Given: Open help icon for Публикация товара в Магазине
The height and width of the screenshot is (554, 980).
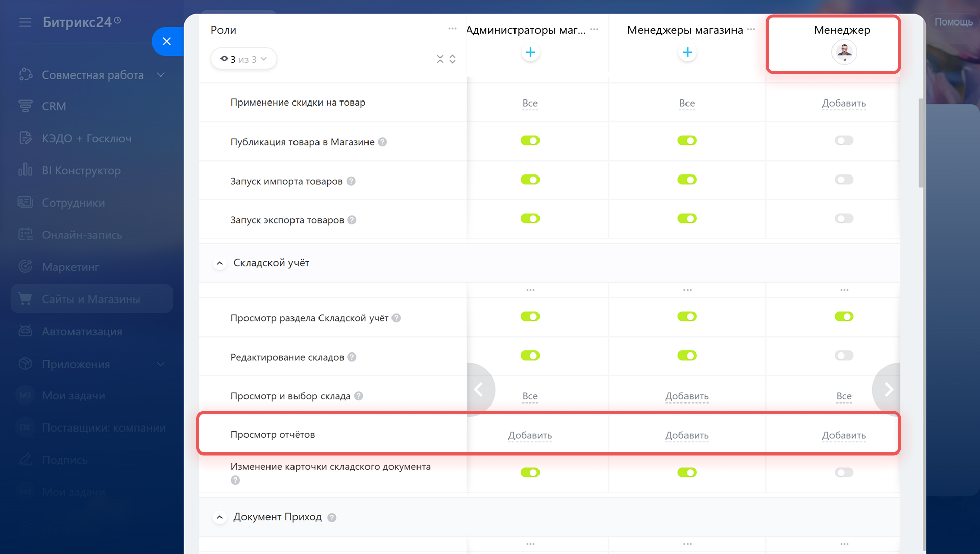Looking at the screenshot, I should point(382,142).
